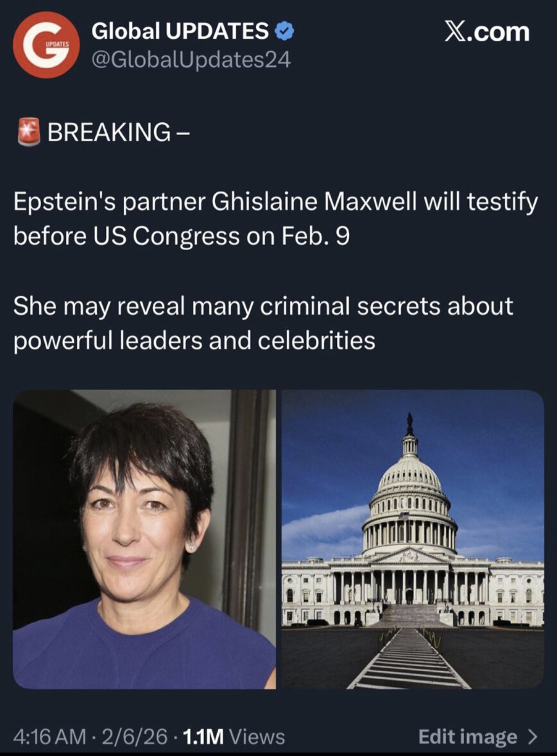The width and height of the screenshot is (557, 756).
Task: Click the 4:16 AM timestamp
Action: pyautogui.click(x=50, y=736)
